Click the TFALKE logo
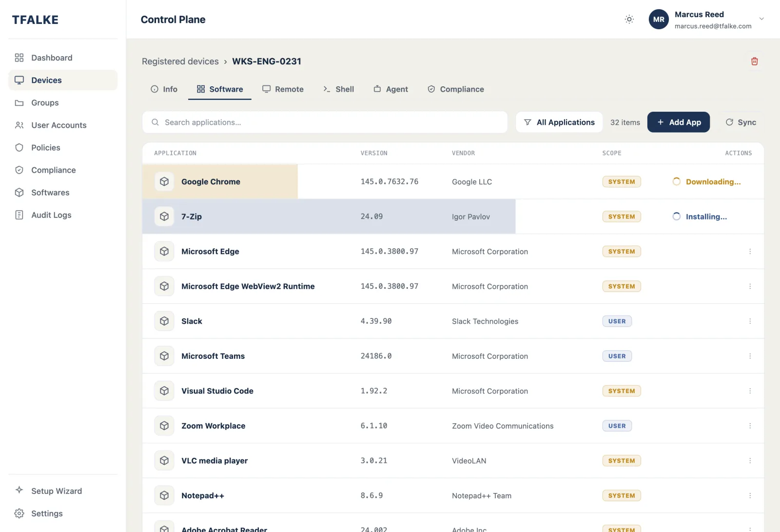 coord(35,20)
